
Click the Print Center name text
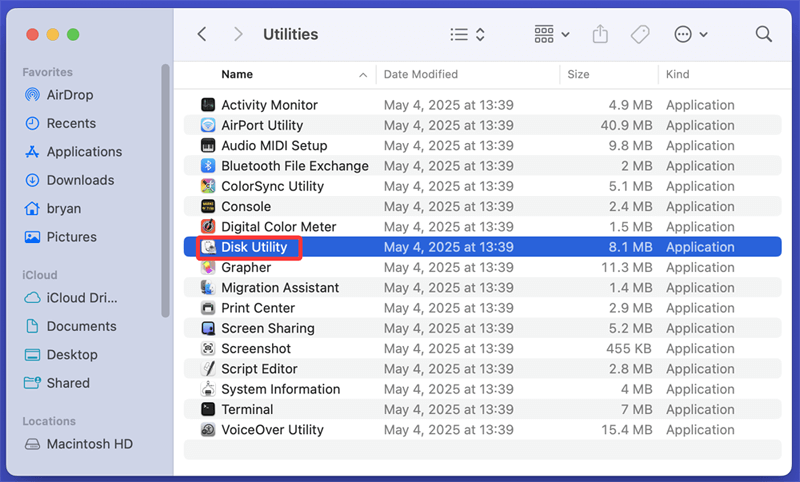pyautogui.click(x=258, y=308)
